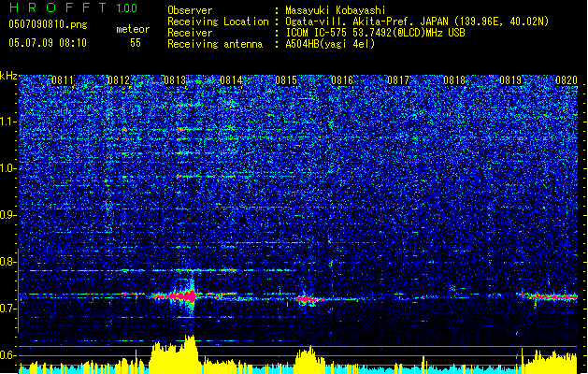
Task: Click the 0814 time marker
Action: coord(231,80)
